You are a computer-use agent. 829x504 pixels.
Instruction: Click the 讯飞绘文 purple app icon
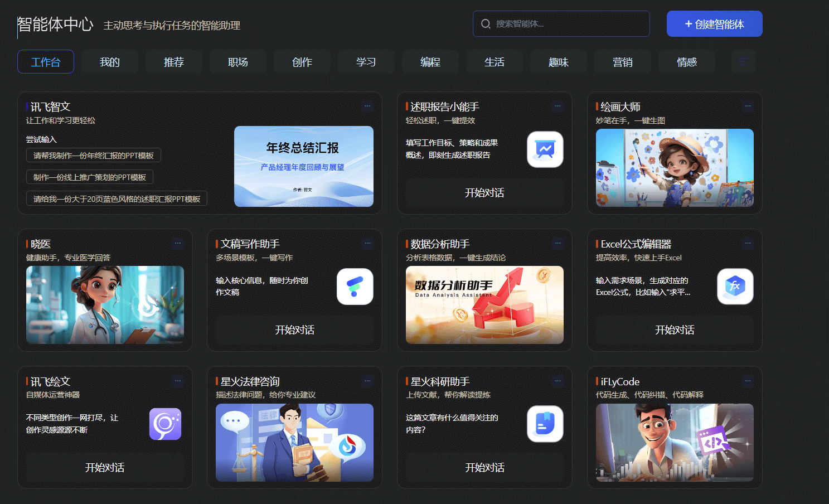click(166, 424)
